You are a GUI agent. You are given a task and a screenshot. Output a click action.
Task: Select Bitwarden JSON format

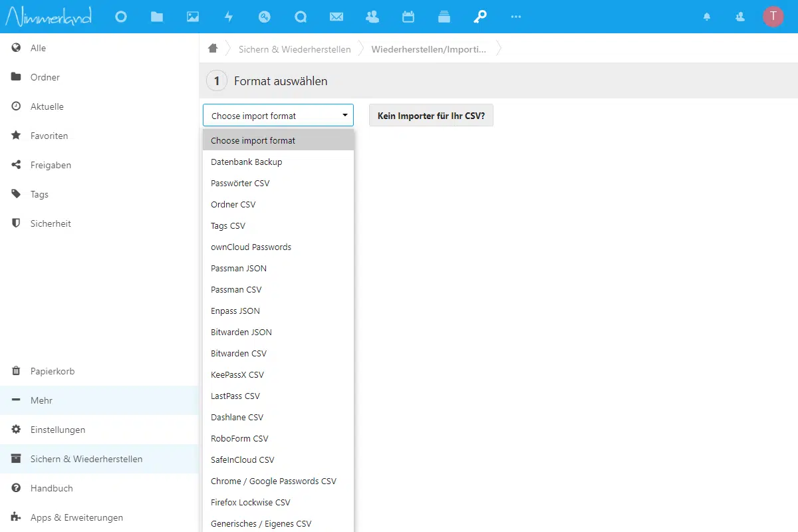click(278, 332)
